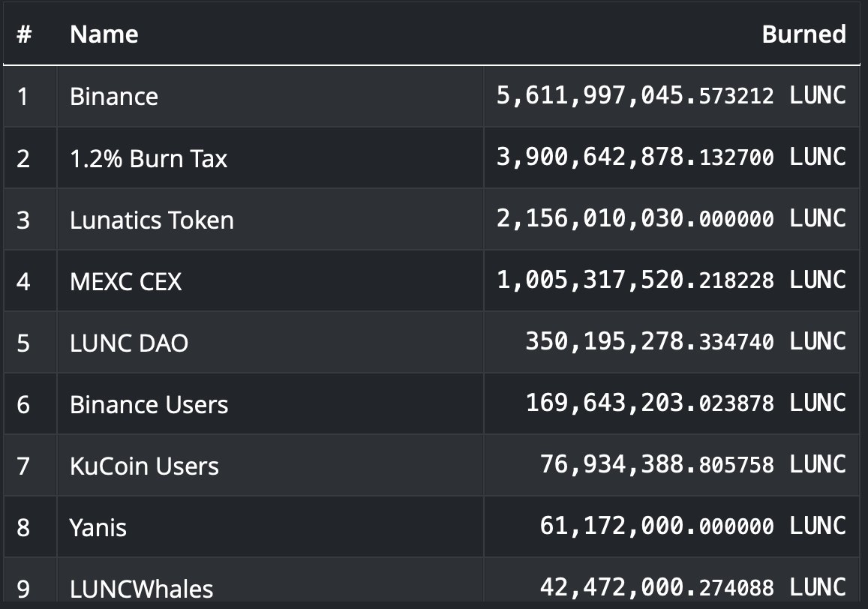Screen dimensions: 868x609
Task: Click the Name column header
Action: point(104,34)
